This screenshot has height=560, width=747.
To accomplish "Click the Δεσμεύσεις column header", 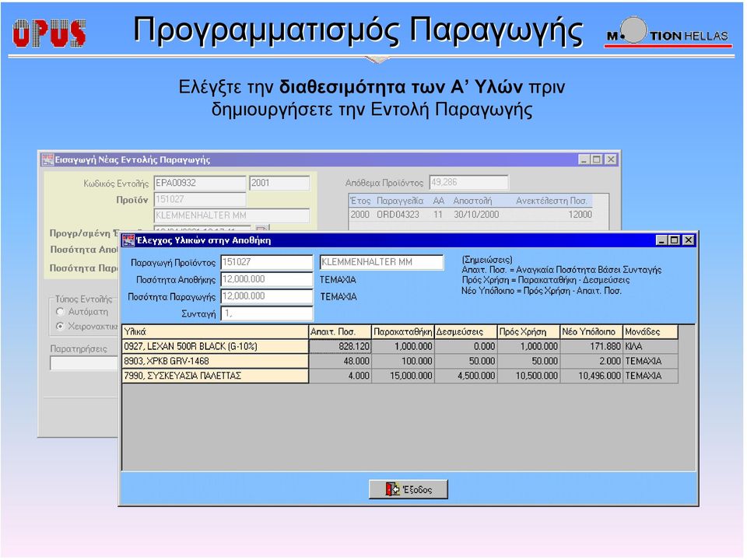I will point(465,331).
